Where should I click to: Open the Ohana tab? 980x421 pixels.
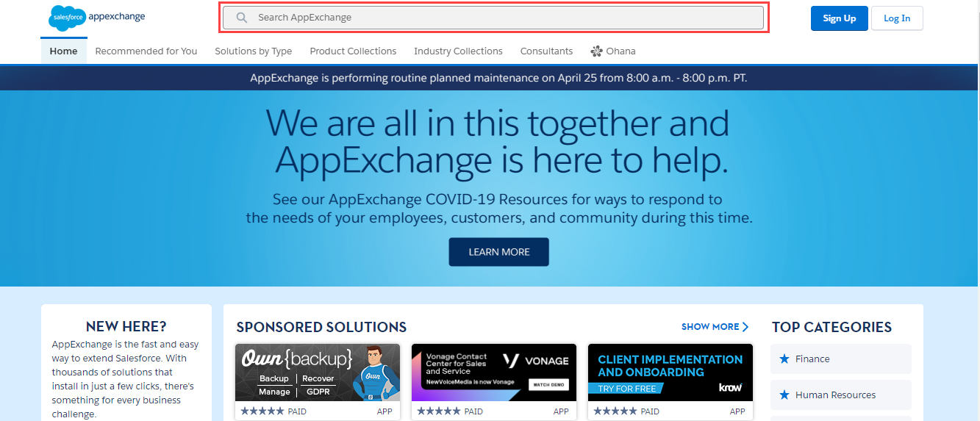tap(613, 51)
